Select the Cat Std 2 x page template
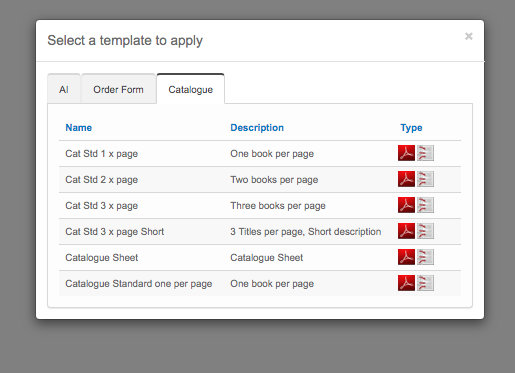Viewport: 515px width, 373px height. point(102,180)
